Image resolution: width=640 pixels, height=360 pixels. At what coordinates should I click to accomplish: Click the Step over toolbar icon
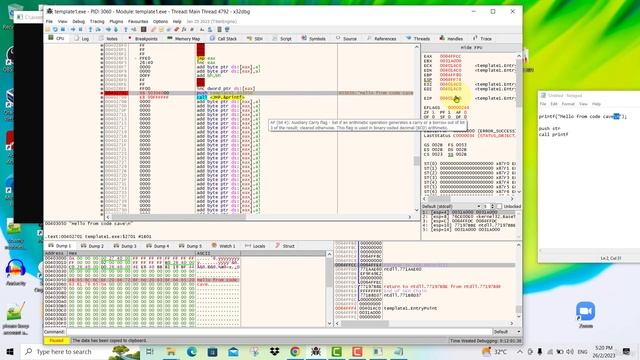(x=98, y=29)
